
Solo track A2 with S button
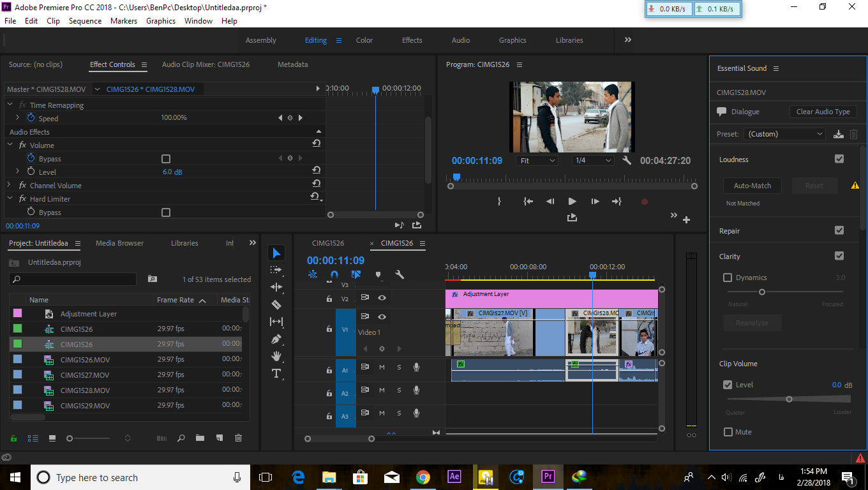pos(400,390)
